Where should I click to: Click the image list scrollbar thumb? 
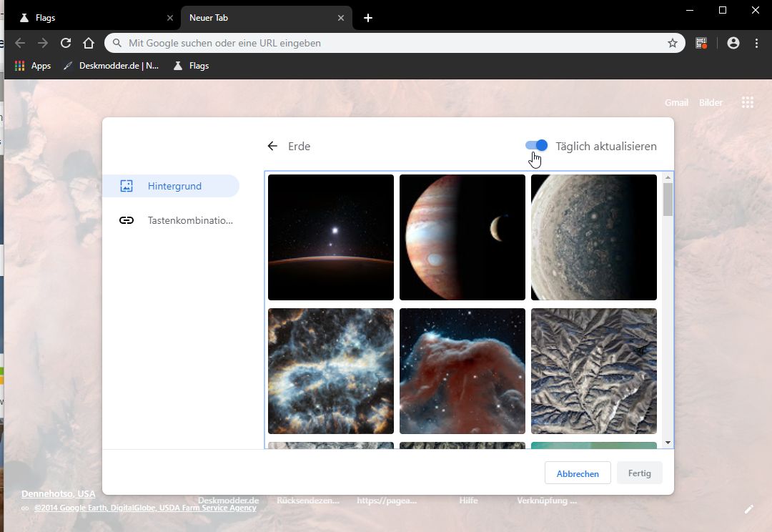click(x=668, y=199)
